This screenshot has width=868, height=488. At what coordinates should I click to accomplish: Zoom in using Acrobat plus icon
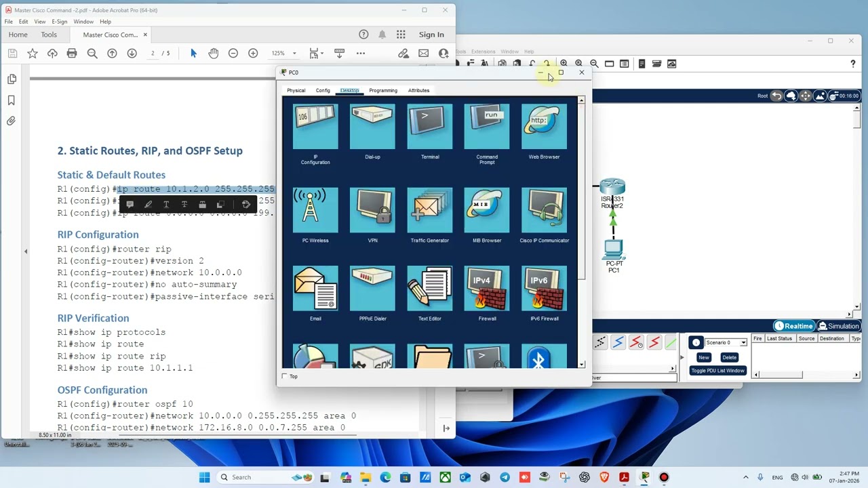point(253,53)
